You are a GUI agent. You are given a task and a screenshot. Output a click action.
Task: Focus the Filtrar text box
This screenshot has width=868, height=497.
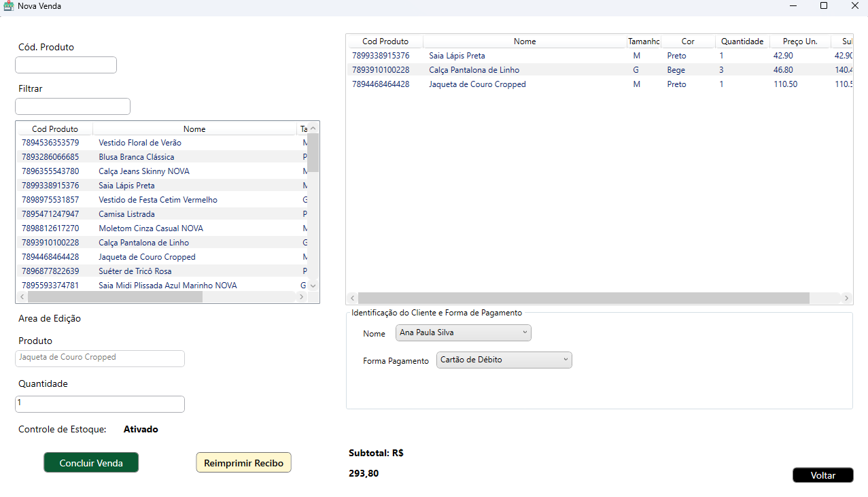[73, 107]
